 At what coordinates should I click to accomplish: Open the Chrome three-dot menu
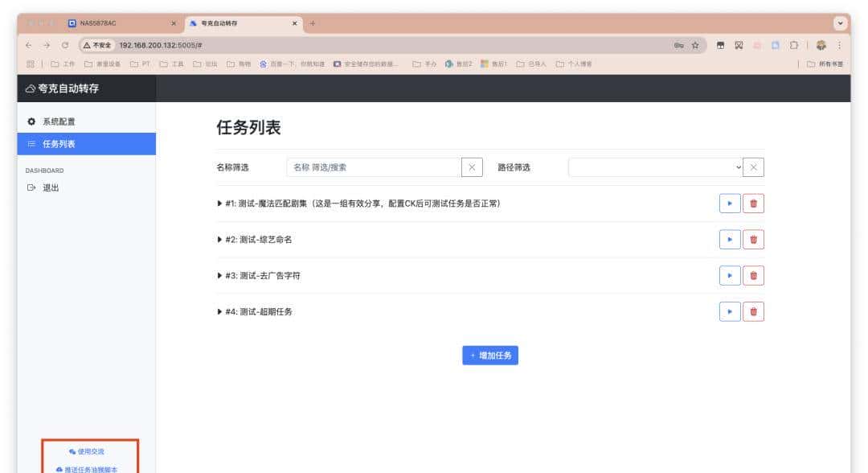pos(841,46)
